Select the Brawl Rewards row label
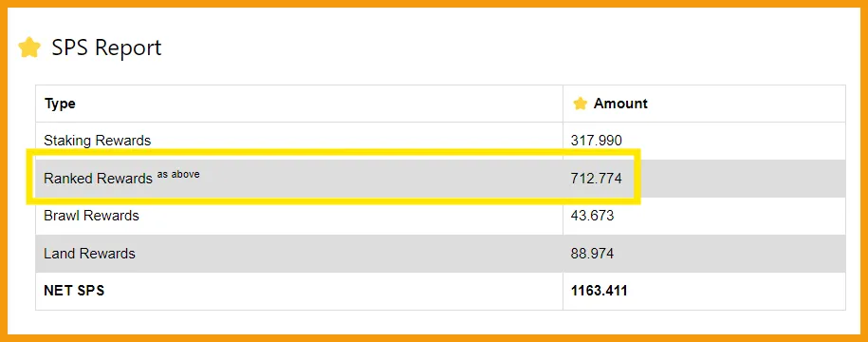This screenshot has height=342, width=868. coord(91,216)
